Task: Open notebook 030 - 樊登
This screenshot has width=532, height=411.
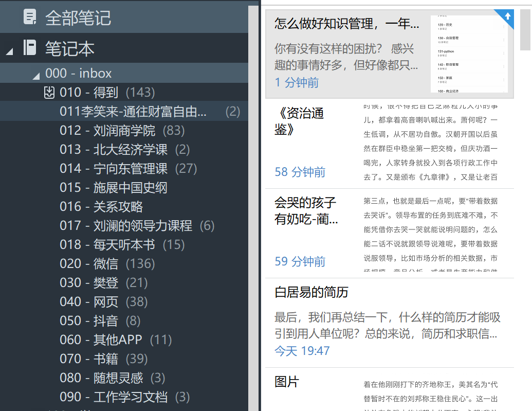Action: coord(124,282)
